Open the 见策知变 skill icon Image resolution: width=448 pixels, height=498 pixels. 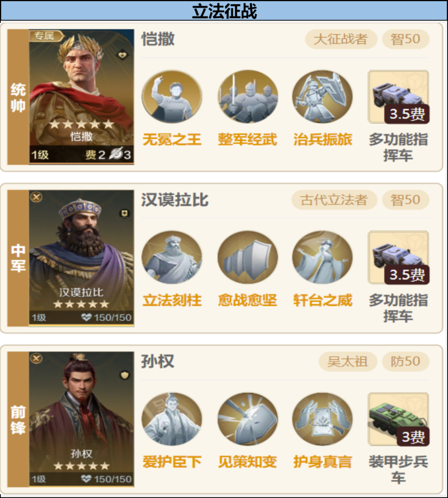coord(248,419)
